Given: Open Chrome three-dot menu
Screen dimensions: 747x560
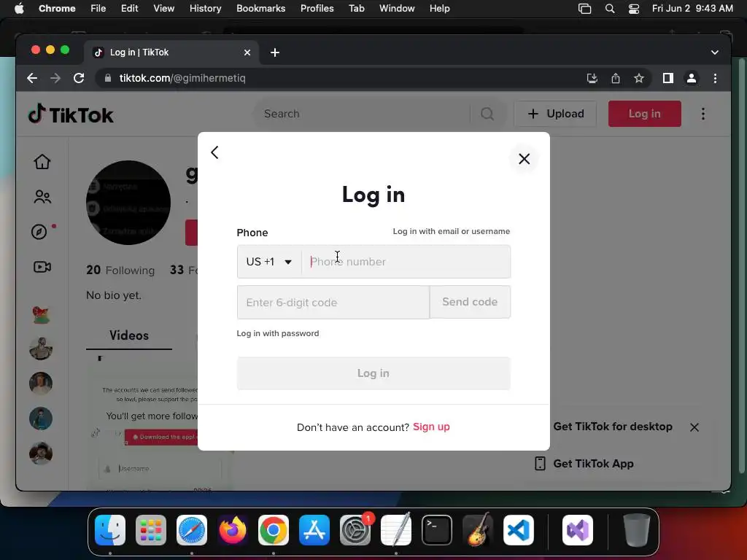Looking at the screenshot, I should [x=715, y=78].
